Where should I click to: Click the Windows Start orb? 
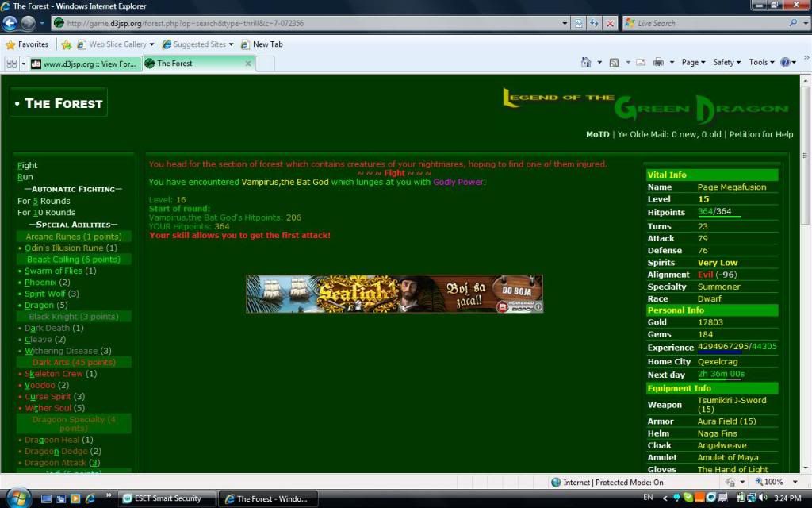[x=17, y=498]
